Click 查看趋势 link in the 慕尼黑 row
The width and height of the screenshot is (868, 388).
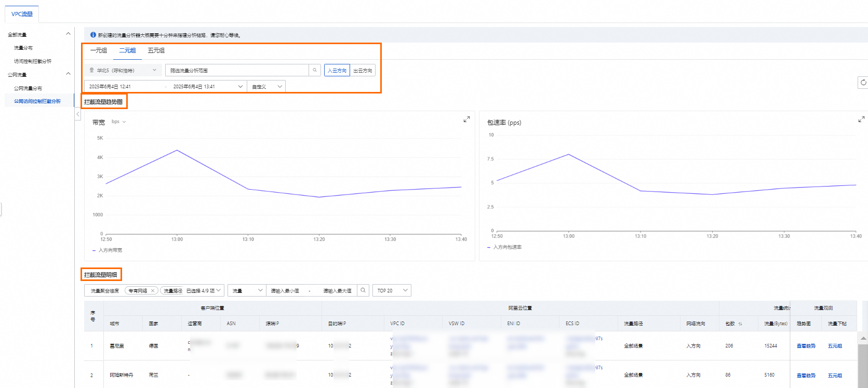pos(806,346)
